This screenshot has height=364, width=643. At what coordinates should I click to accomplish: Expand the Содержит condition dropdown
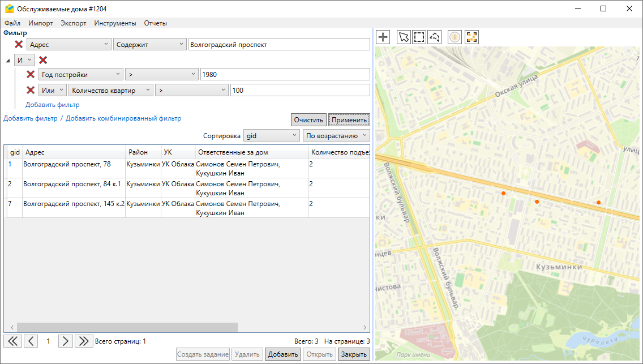(x=149, y=44)
